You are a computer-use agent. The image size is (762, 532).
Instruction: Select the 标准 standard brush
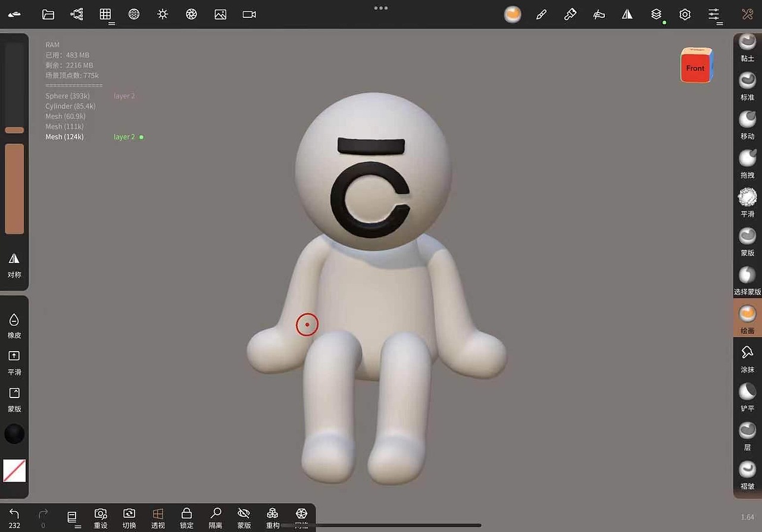747,86
